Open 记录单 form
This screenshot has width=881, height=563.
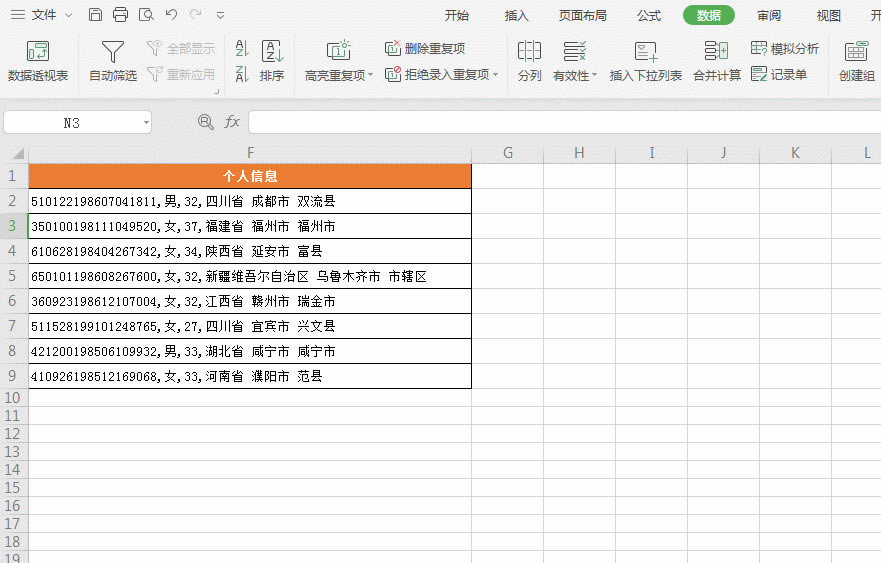tap(779, 74)
